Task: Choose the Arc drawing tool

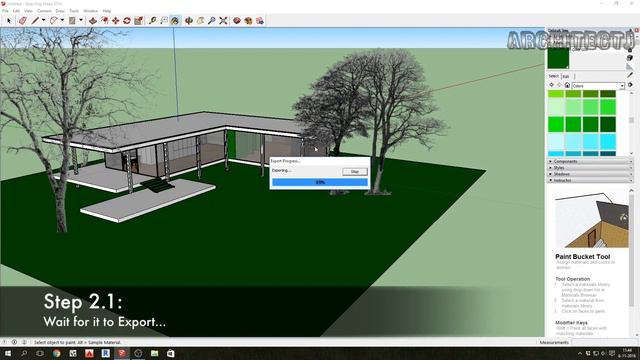Action: (54, 20)
